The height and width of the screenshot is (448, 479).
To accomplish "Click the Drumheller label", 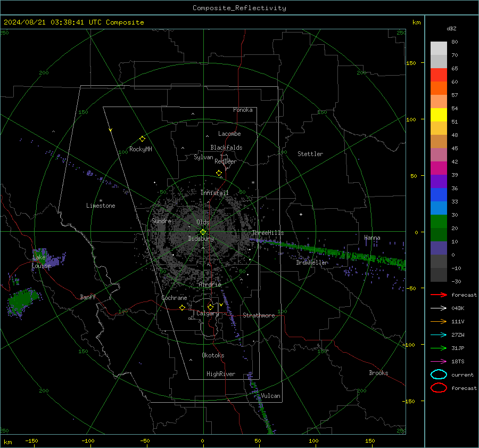I will (312, 263).
